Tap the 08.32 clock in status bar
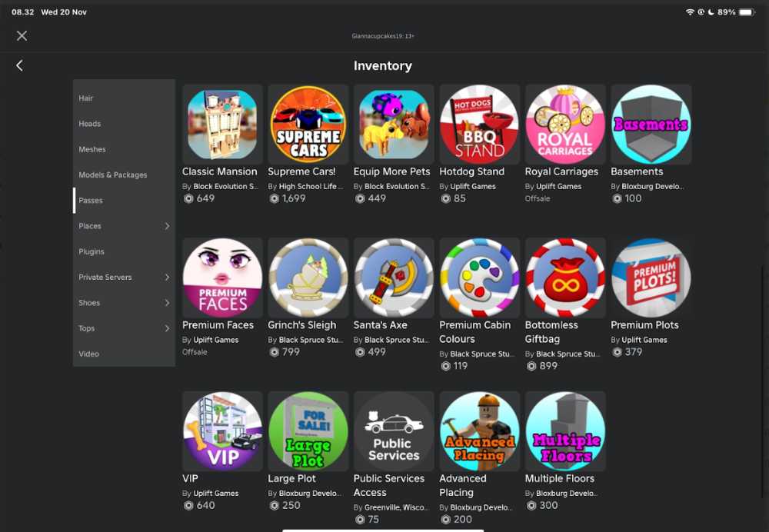The width and height of the screenshot is (769, 532). coord(22,12)
